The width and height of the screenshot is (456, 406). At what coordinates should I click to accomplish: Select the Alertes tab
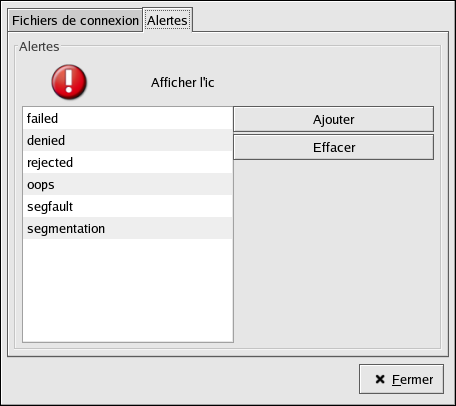click(168, 20)
